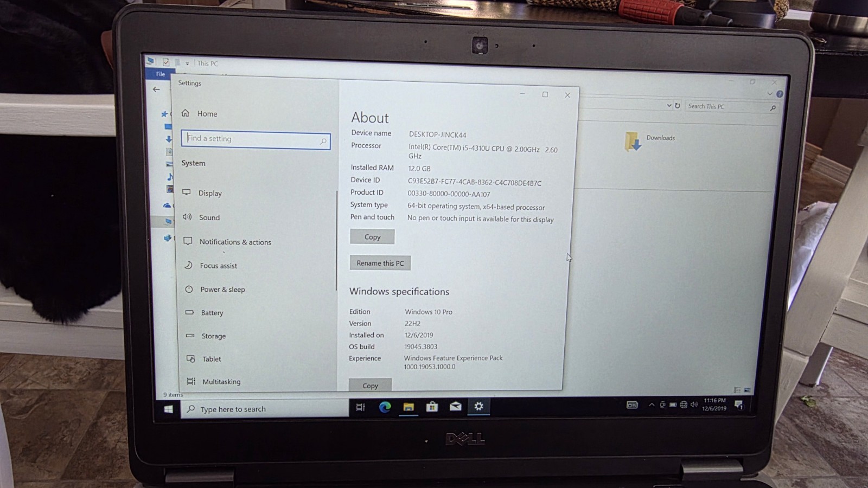Copy the device specifications
This screenshot has height=488, width=868.
[x=372, y=237]
